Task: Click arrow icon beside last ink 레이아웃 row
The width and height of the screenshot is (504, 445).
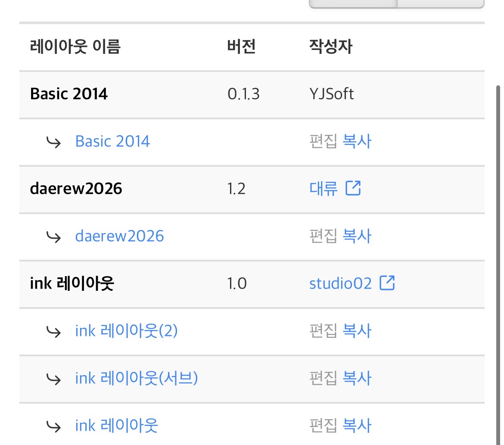Action: pos(53,426)
